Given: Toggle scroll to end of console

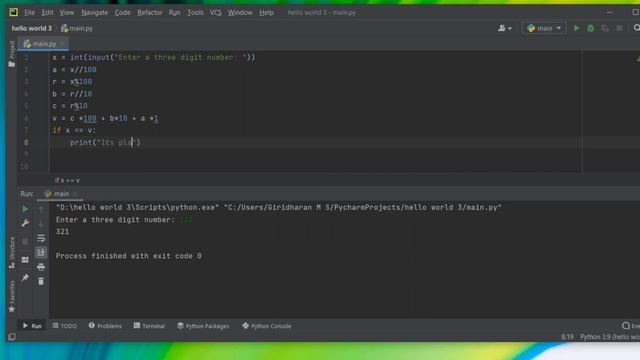Looking at the screenshot, I should (41, 252).
